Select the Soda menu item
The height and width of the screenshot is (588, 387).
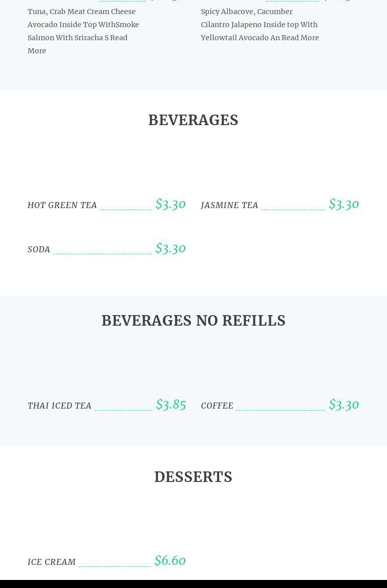point(39,249)
